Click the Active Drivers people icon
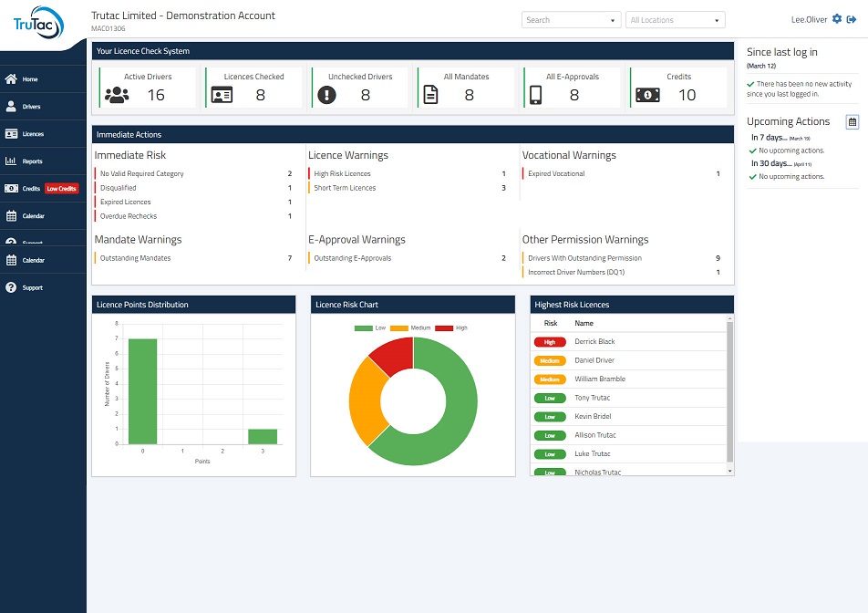 click(x=117, y=95)
